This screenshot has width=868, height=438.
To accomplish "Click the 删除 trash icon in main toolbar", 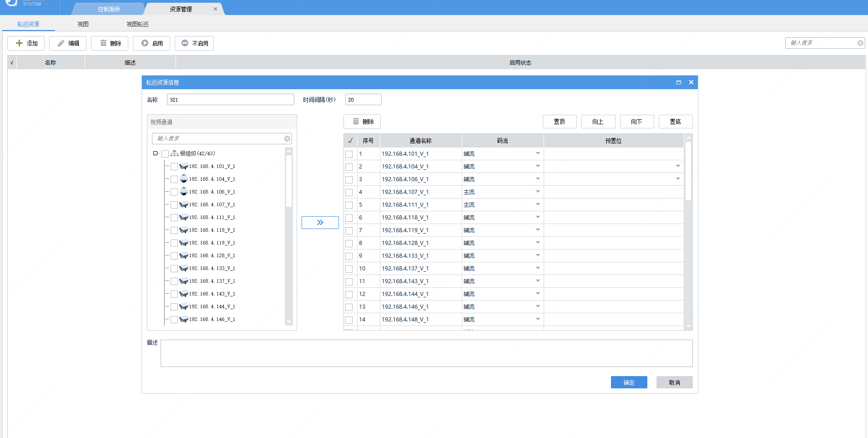I will [x=110, y=43].
